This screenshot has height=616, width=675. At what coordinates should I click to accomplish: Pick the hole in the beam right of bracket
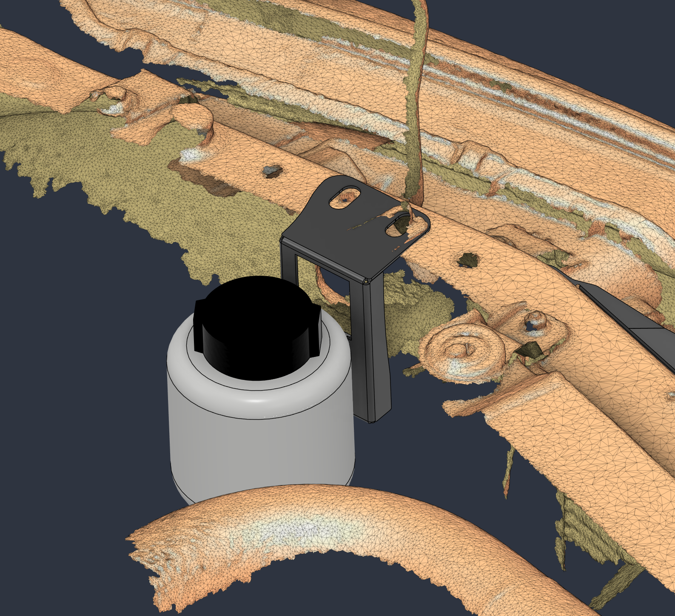click(x=468, y=260)
